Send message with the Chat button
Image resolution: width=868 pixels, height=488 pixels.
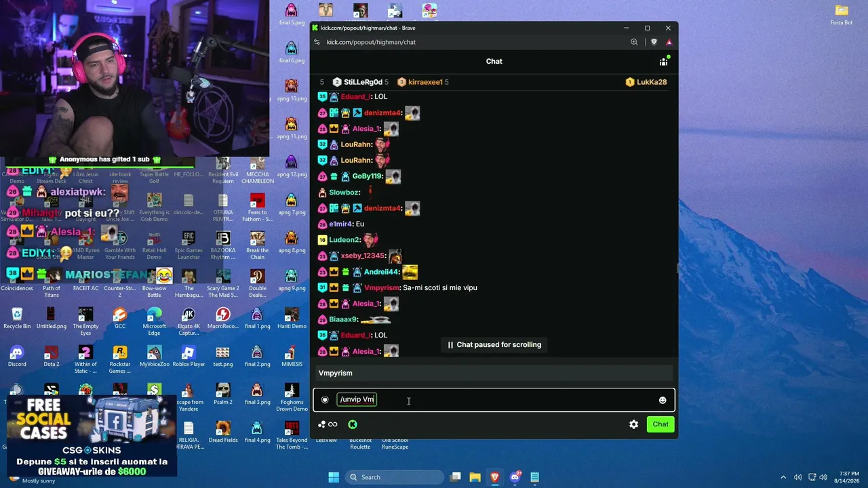pyautogui.click(x=660, y=424)
